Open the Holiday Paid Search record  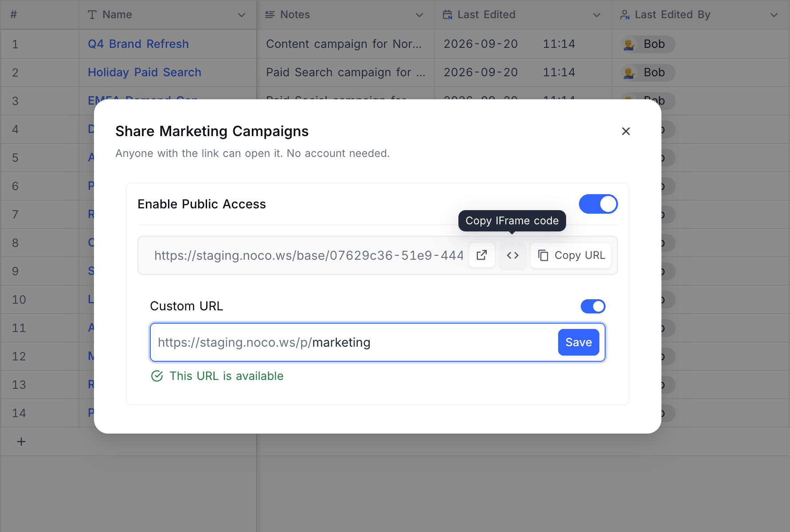[145, 72]
